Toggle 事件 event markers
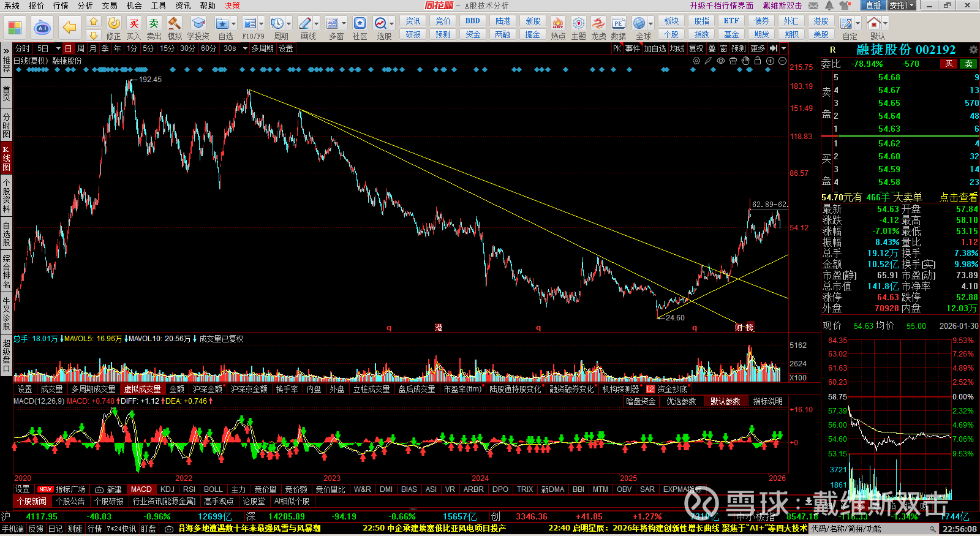This screenshot has width=980, height=536. 633,48
